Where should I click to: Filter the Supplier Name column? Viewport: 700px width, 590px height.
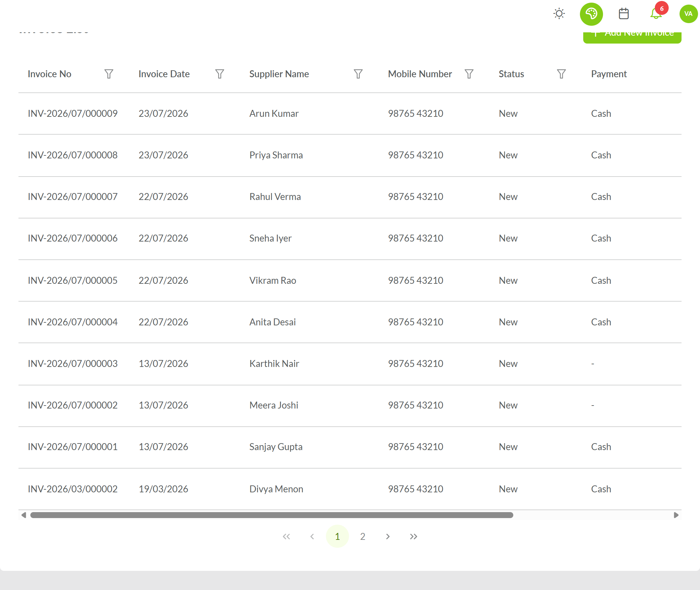(x=358, y=74)
